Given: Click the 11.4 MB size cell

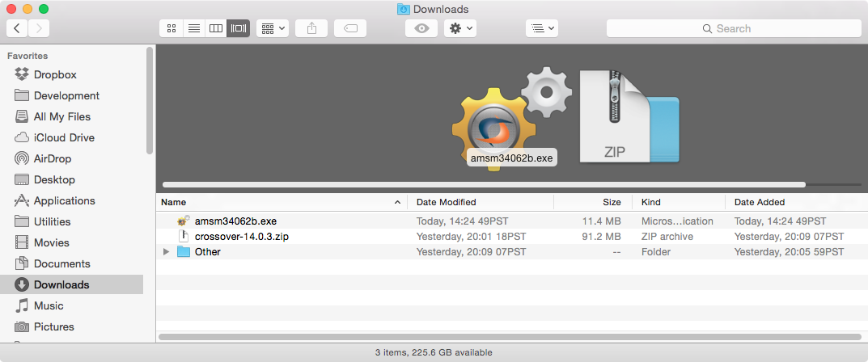Looking at the screenshot, I should click(600, 221).
